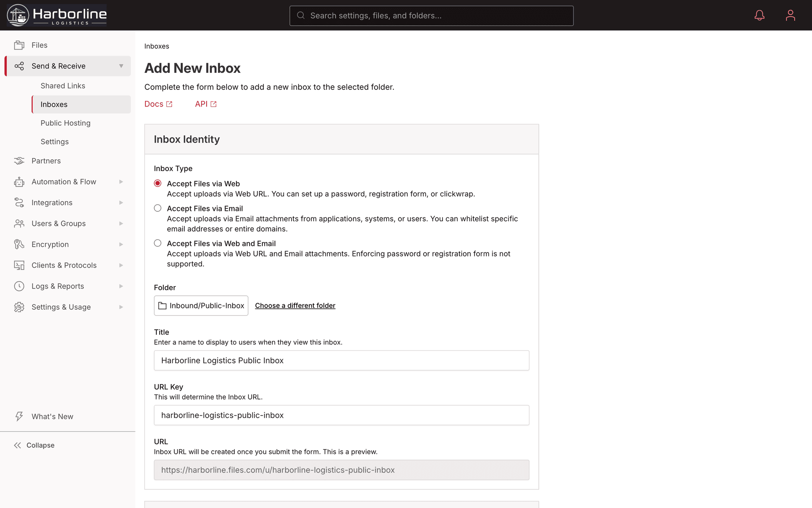Viewport: 812px width, 508px height.
Task: Click the Inbound/Public-Inbox folder button
Action: (x=201, y=306)
